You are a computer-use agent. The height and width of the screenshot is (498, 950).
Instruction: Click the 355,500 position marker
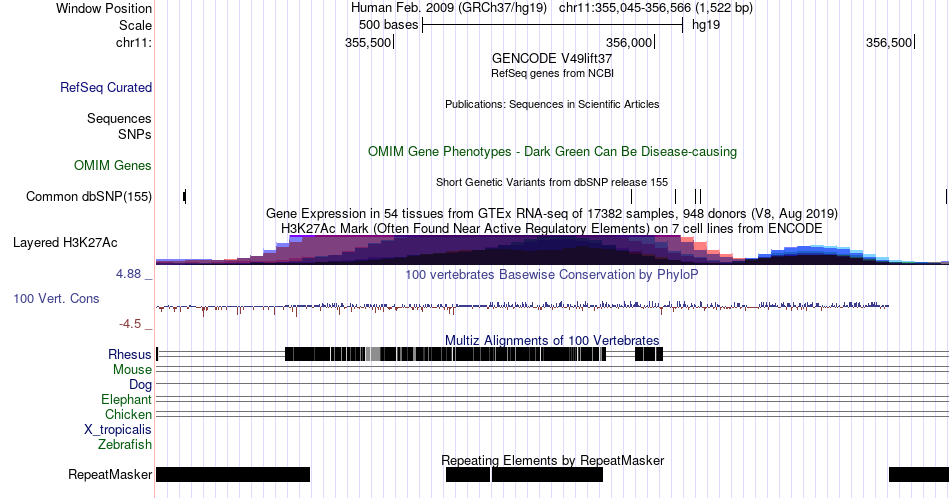368,42
